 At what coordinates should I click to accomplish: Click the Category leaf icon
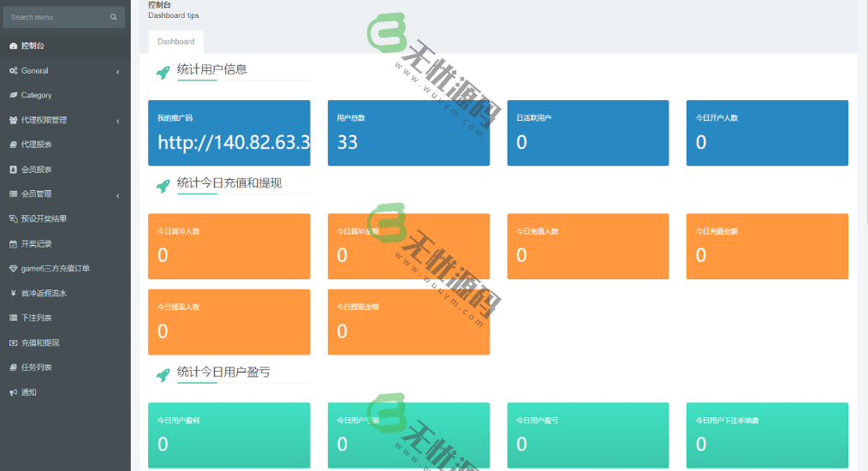[x=13, y=95]
